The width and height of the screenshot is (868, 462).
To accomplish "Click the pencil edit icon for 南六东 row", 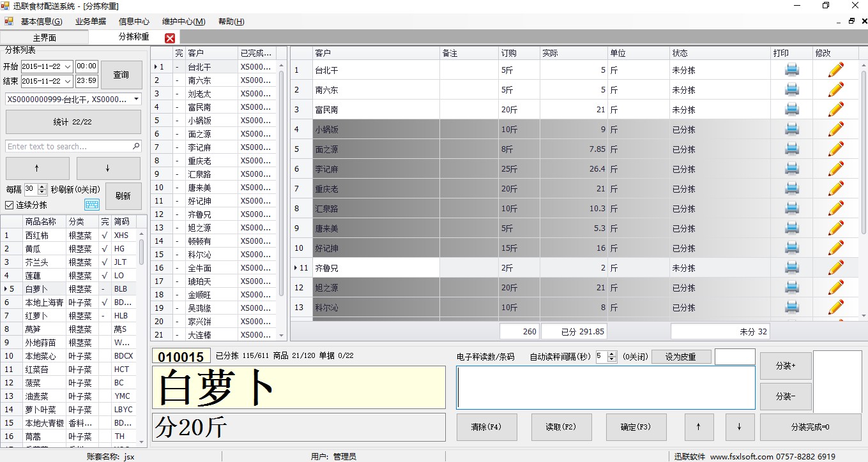I will pos(835,90).
